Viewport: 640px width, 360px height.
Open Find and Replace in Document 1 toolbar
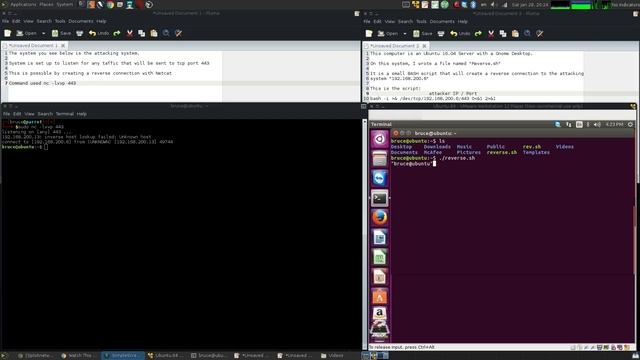pos(178,33)
